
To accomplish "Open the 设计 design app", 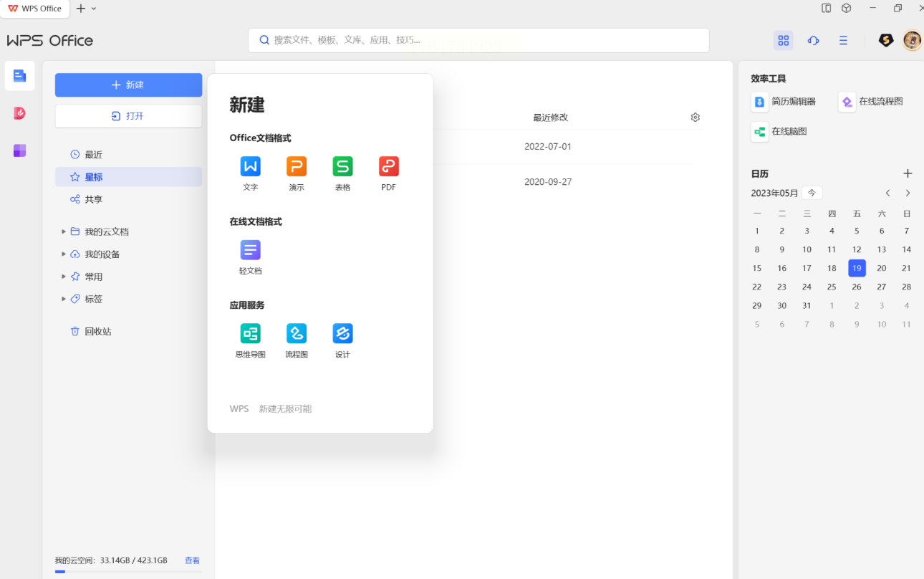I will [x=342, y=341].
